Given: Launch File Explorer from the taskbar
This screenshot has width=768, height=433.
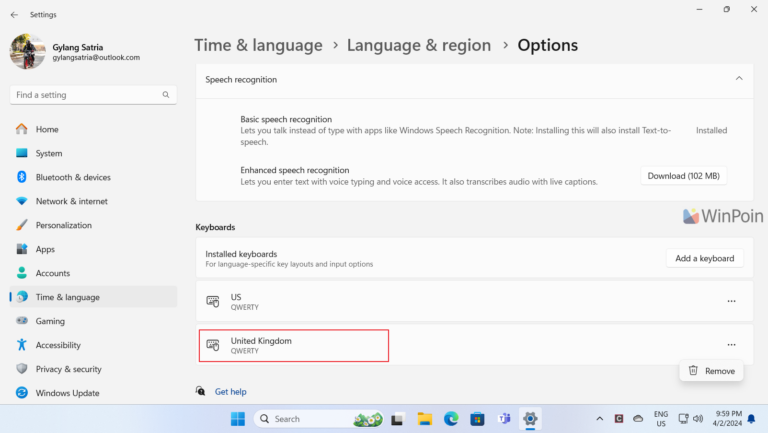Looking at the screenshot, I should [425, 419].
